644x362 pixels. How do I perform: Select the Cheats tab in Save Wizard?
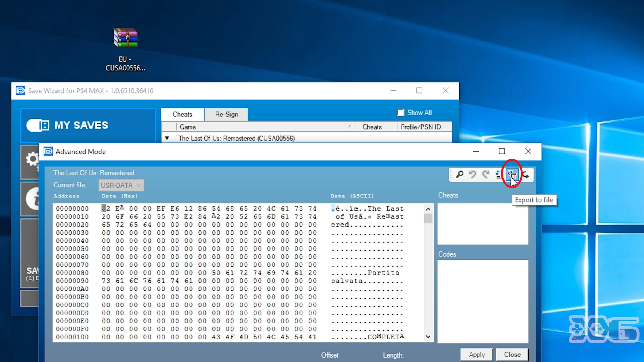183,114
